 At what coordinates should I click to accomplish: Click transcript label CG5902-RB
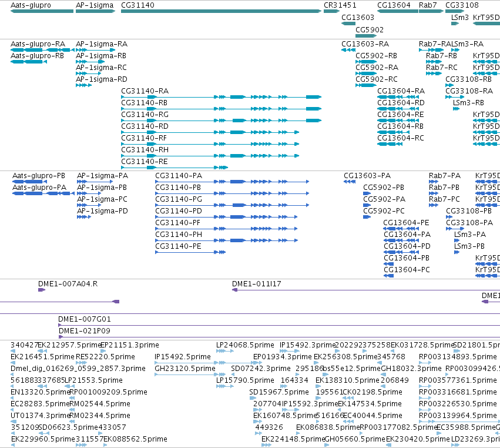[x=376, y=56]
